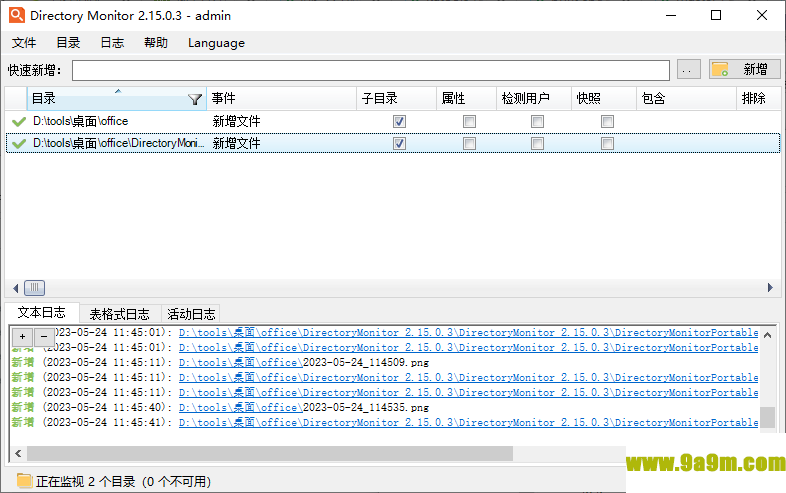Image resolution: width=786 pixels, height=493 pixels.
Task: Open the 文件 menu
Action: point(24,43)
